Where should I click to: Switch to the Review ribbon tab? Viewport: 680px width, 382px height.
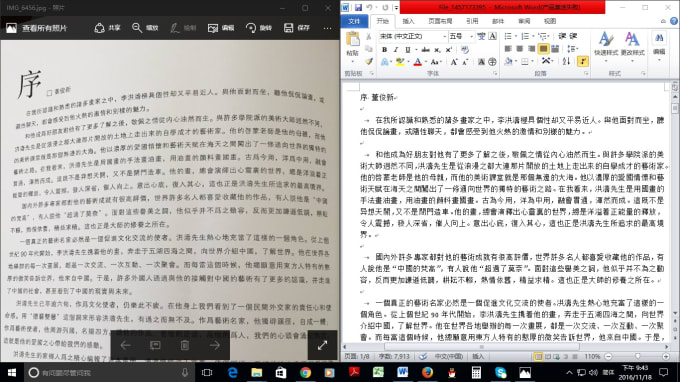(x=524, y=21)
